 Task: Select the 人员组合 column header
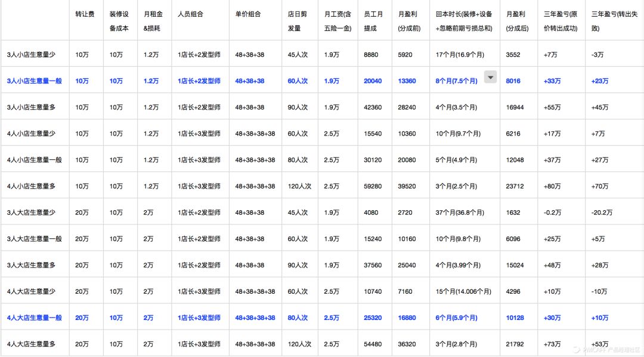(x=190, y=14)
